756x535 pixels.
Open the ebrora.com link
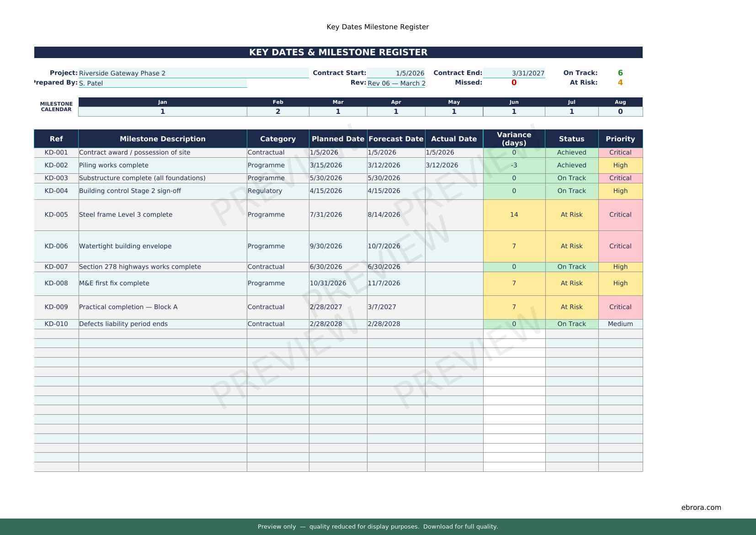coord(701,507)
